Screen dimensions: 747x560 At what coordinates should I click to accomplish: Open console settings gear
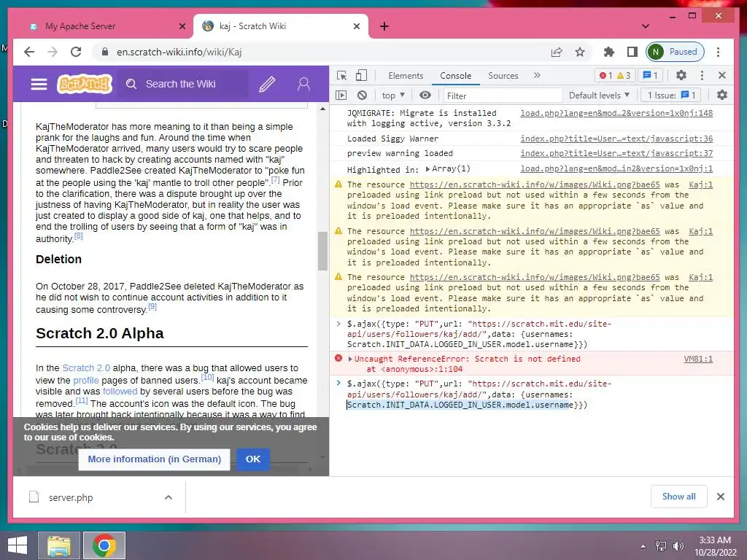point(722,96)
